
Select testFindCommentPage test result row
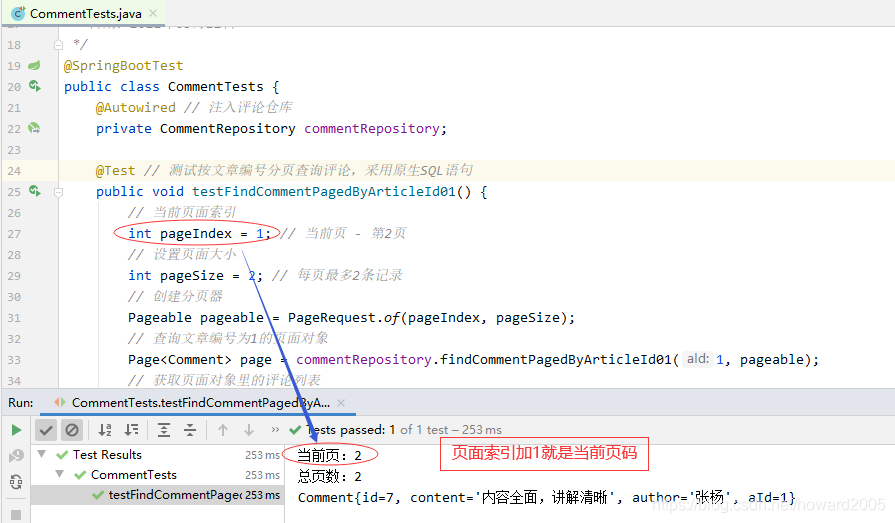click(x=158, y=495)
